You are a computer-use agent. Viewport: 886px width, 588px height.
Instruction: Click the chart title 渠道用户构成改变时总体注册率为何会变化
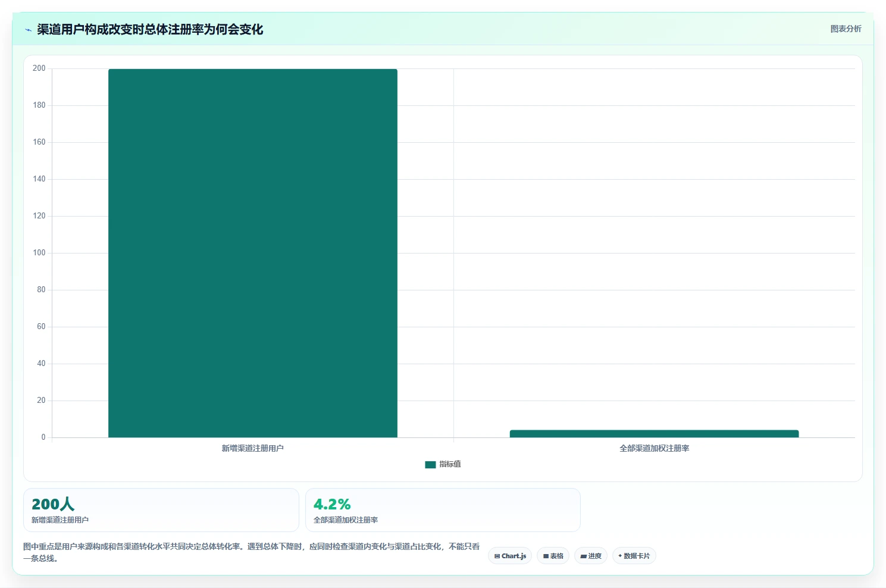[x=150, y=29]
